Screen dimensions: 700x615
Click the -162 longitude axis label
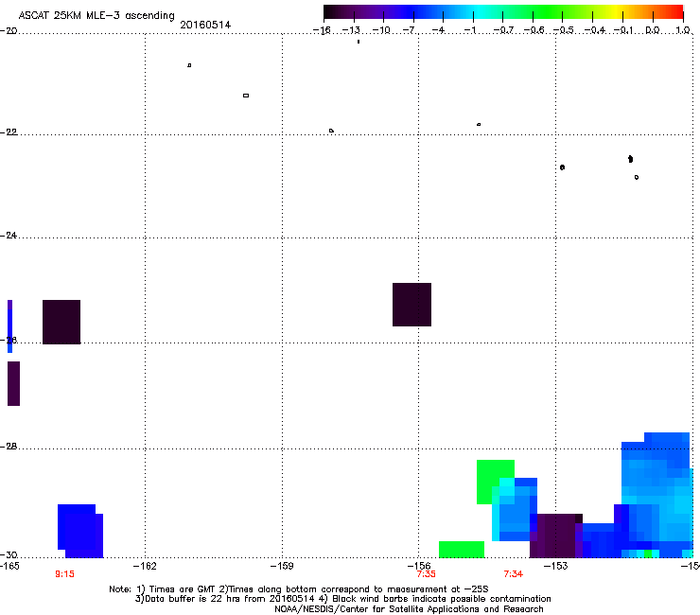(145, 566)
